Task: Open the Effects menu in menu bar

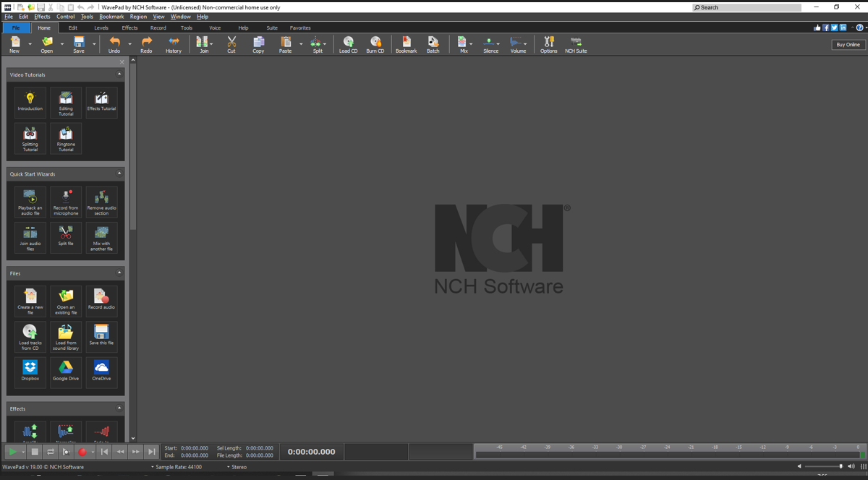Action: click(x=43, y=17)
